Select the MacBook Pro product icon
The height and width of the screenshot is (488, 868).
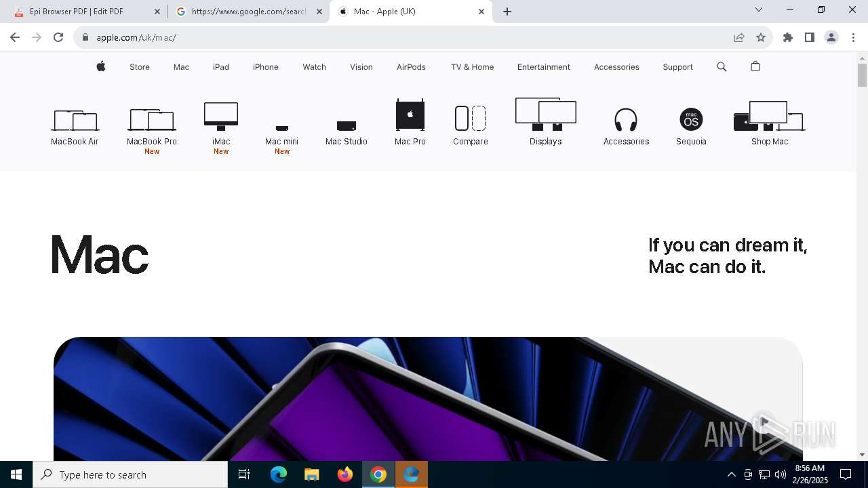click(x=152, y=120)
